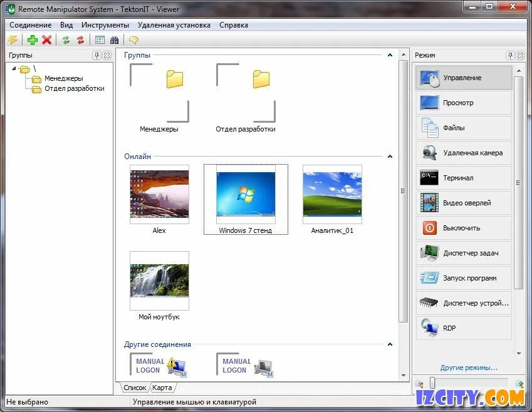
Task: Select the Alex computer thumbnail
Action: (159, 194)
